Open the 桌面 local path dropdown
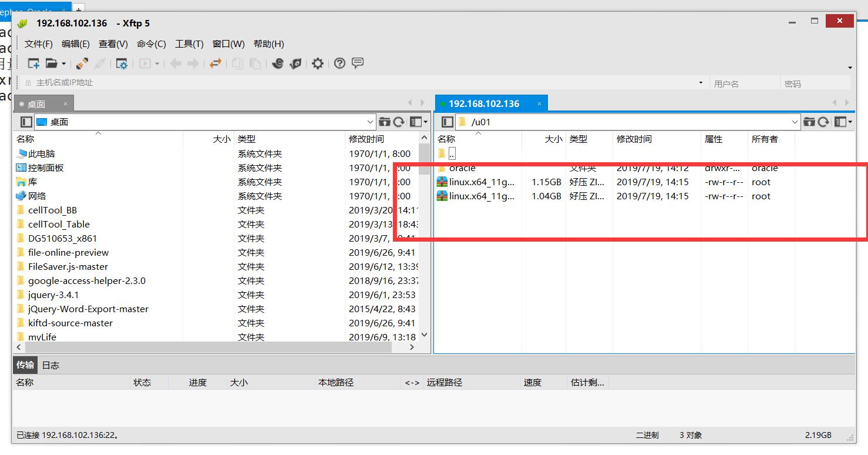 [x=370, y=122]
